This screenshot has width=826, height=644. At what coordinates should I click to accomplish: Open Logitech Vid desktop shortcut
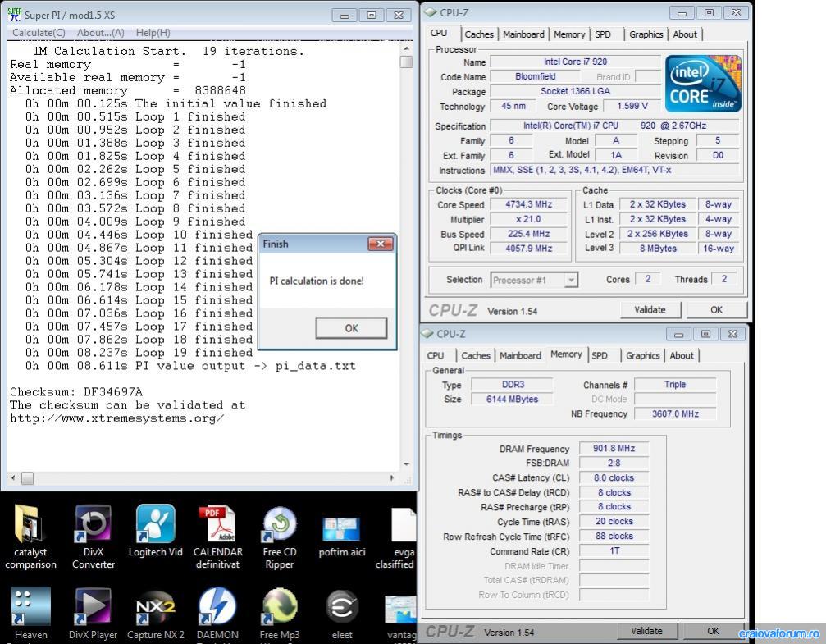(155, 532)
